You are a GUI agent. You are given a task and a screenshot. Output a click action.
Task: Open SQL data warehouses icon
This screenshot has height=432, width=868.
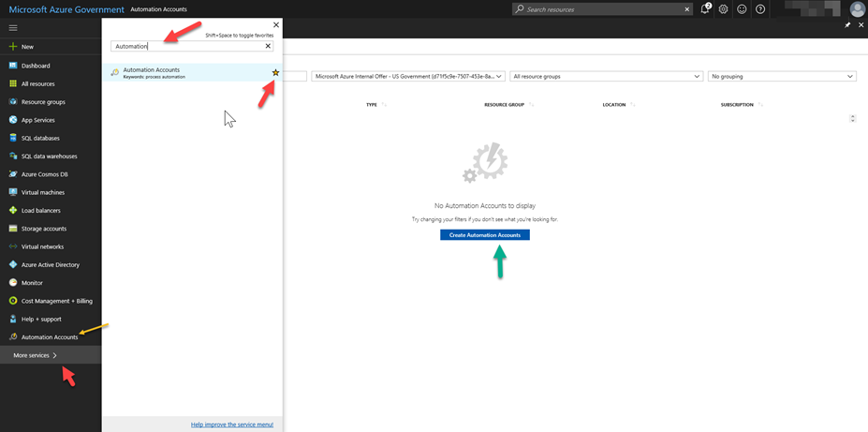click(13, 156)
